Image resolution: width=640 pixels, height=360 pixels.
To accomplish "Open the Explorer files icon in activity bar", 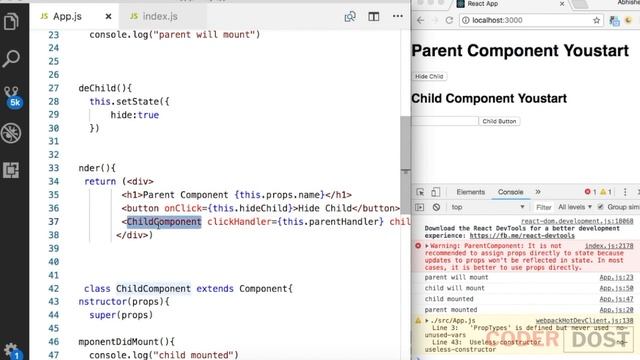I will 11,21.
